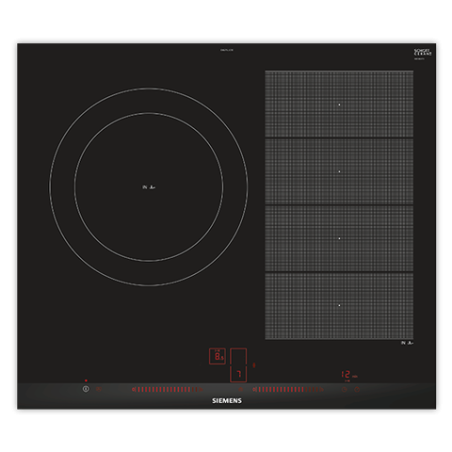Select the flex zone display showing 7
Image resolution: width=452 pixels, height=452 pixels.
[239, 374]
